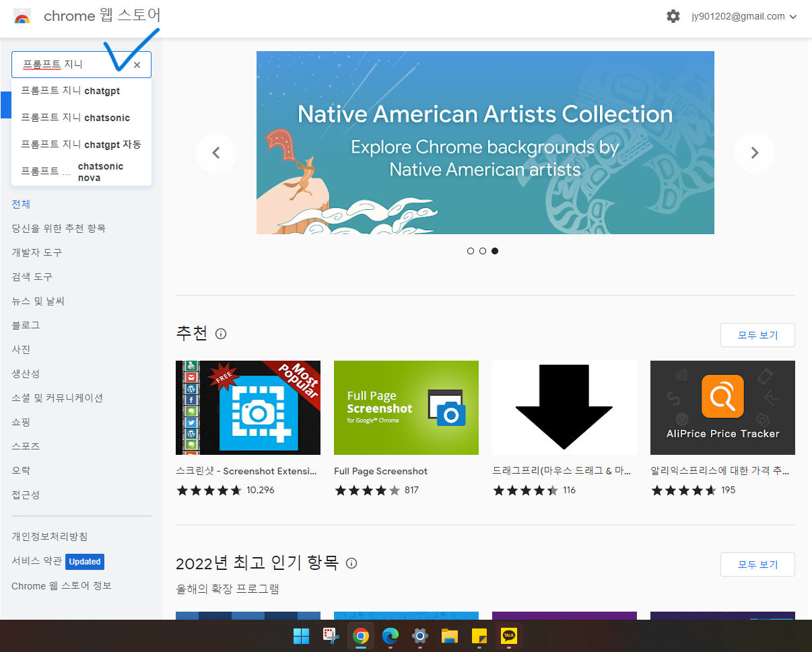
Task: Choose suggestion 프롬프트 지니 chatgpt
Action: coord(81,91)
